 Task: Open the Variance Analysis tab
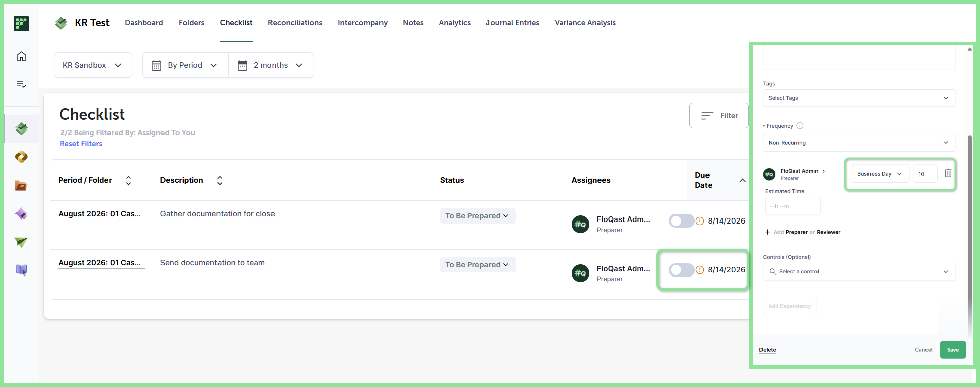[585, 23]
